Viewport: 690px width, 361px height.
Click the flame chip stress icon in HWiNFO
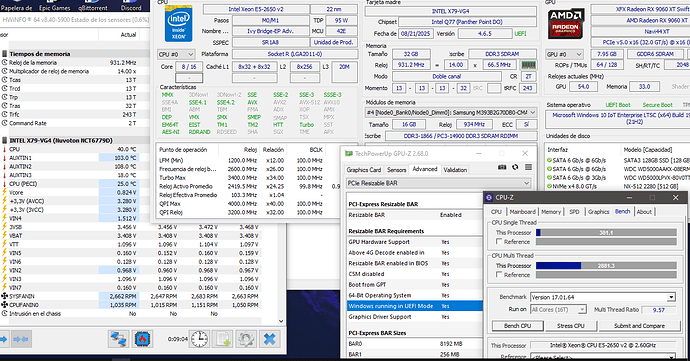[x=142, y=339]
